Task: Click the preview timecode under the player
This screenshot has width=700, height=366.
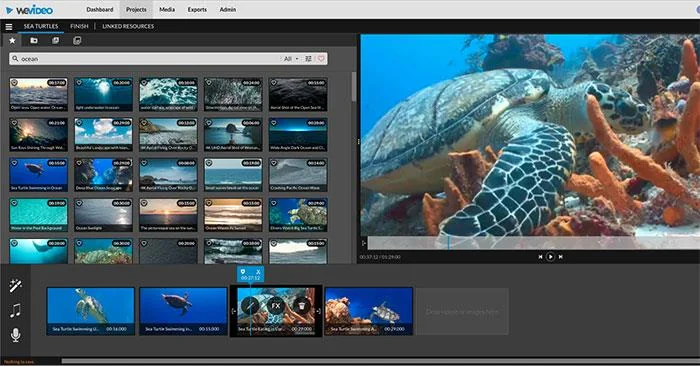Action: [380, 257]
